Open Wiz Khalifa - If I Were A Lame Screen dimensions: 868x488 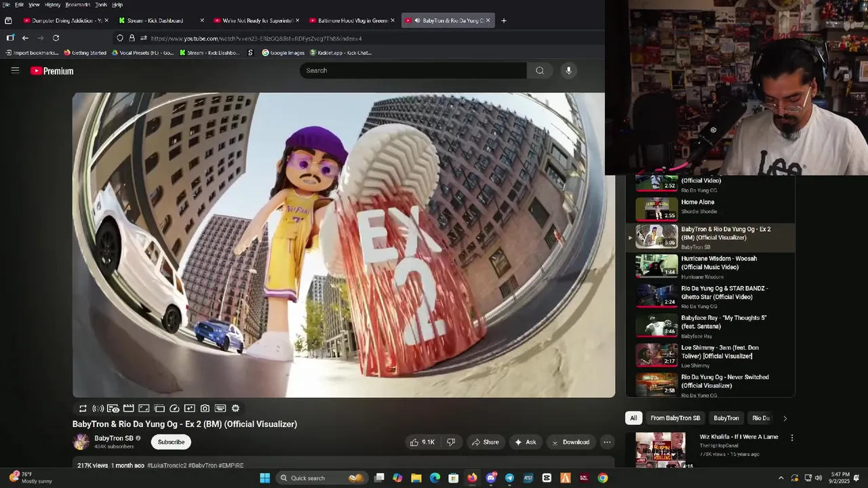738,437
